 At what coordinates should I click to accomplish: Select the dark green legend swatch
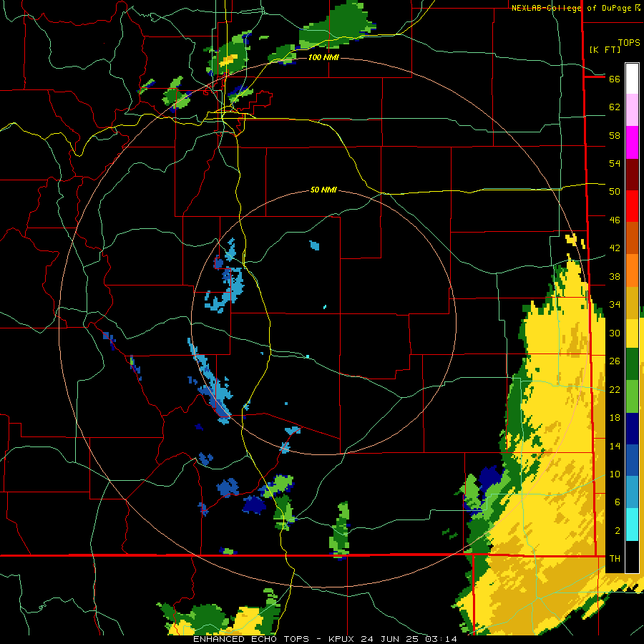pos(632,364)
